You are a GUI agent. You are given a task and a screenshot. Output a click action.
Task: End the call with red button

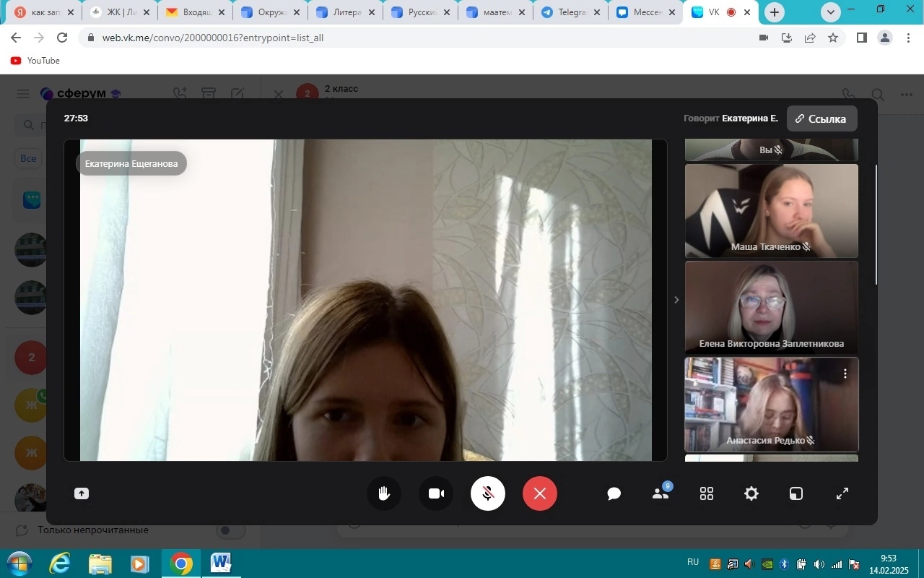pyautogui.click(x=540, y=493)
